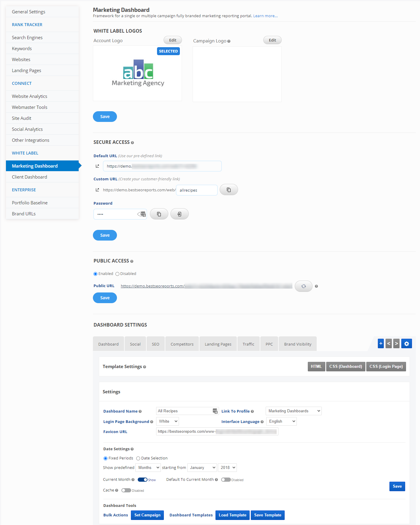Click the help icon beside Template Settings
This screenshot has height=525, width=420.
[x=145, y=367]
